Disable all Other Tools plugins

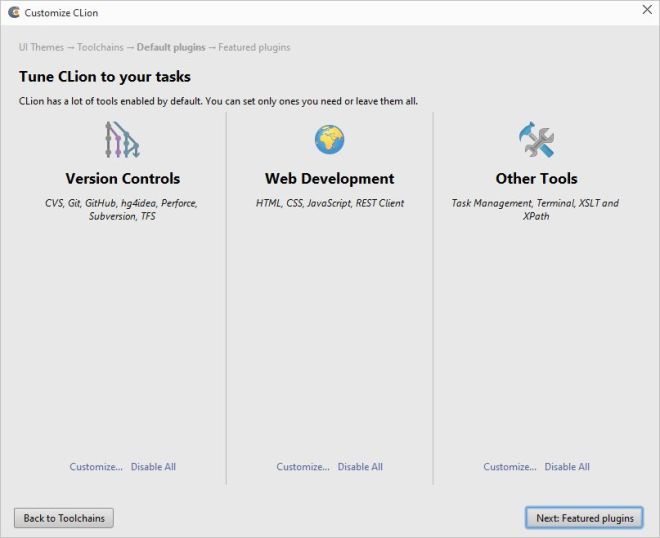567,467
